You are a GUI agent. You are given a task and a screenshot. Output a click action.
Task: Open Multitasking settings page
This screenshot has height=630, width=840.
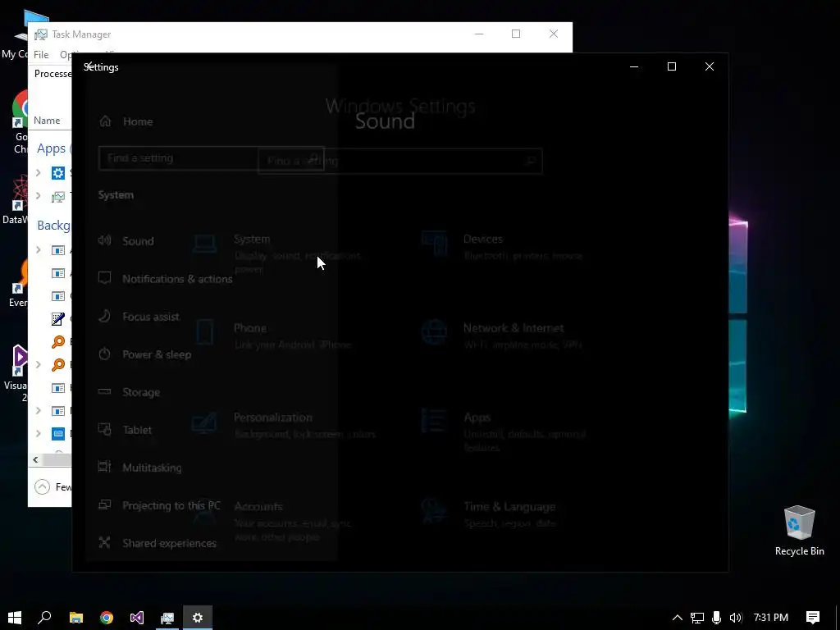[139, 468]
